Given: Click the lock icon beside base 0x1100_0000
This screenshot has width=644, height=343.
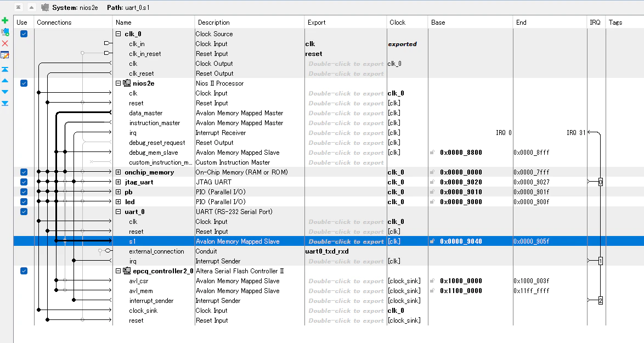Looking at the screenshot, I should point(432,291).
